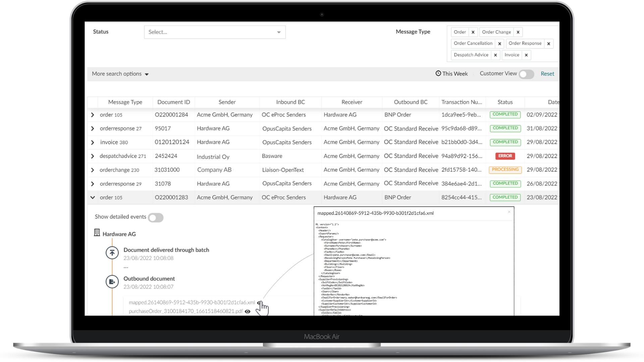The height and width of the screenshot is (362, 644).
Task: Click the clock icon beside This Week
Action: (x=438, y=73)
